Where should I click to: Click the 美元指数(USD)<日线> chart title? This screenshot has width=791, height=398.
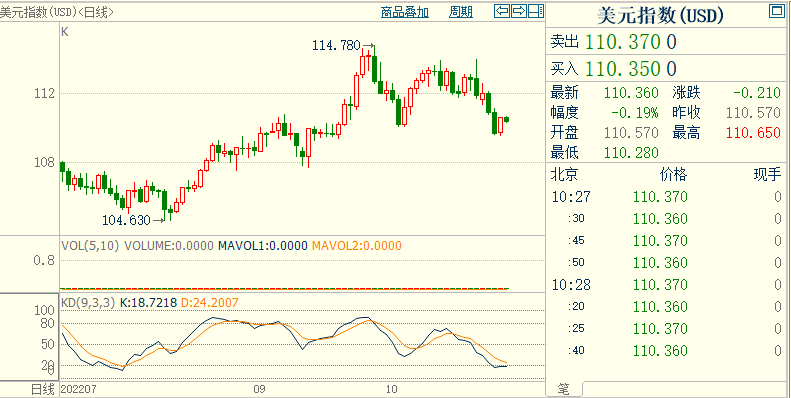(56, 12)
